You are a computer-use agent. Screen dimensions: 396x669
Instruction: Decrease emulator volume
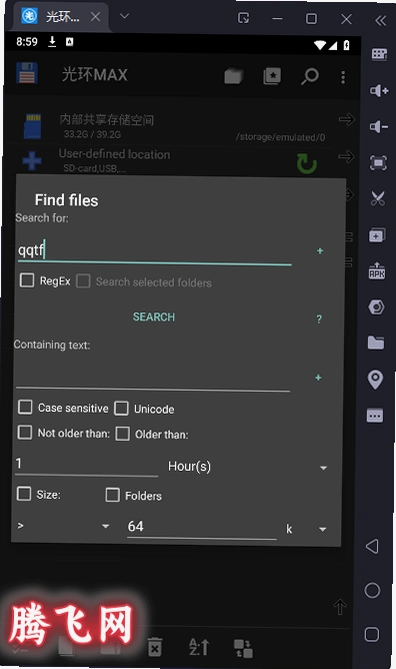coord(379,127)
